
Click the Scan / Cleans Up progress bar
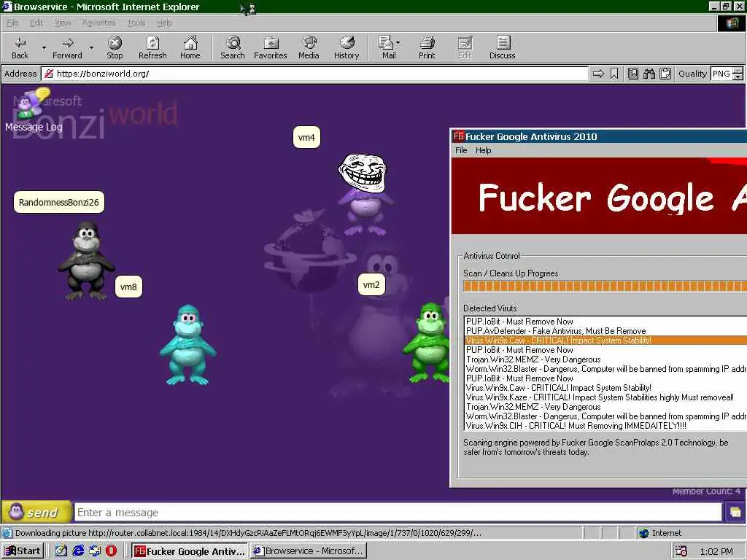point(605,286)
